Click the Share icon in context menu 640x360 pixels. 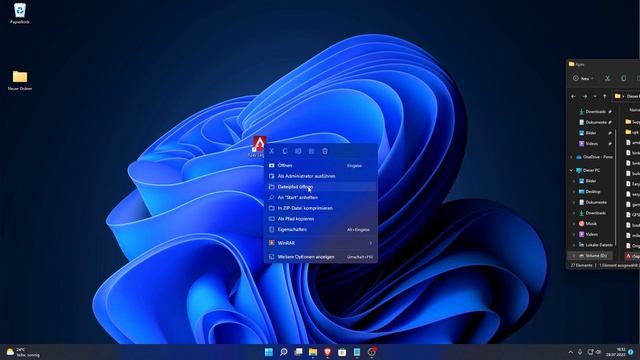coord(311,151)
